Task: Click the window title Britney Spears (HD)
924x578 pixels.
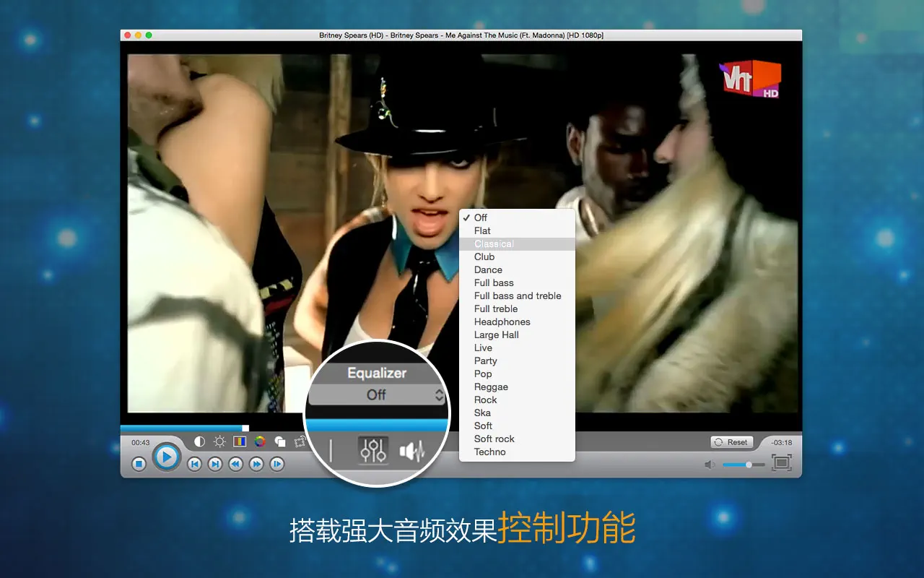Action: point(461,35)
